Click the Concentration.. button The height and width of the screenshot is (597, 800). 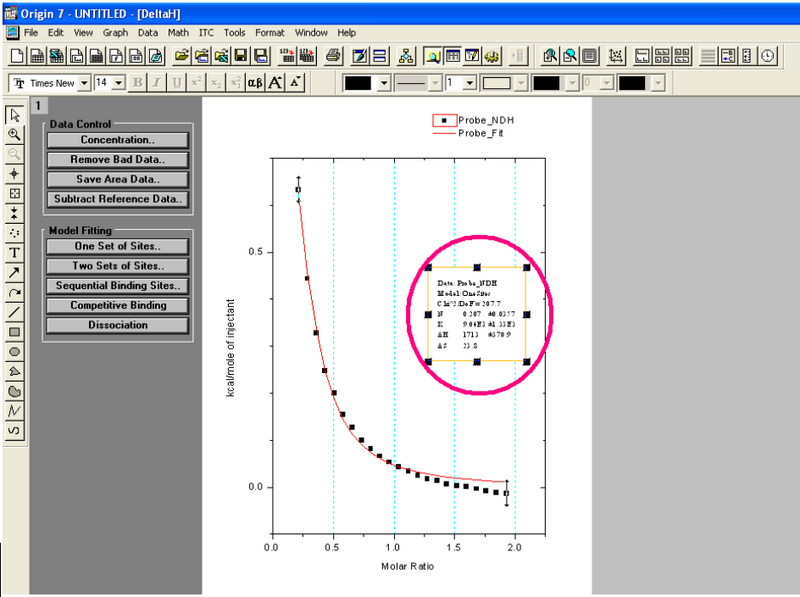point(118,140)
